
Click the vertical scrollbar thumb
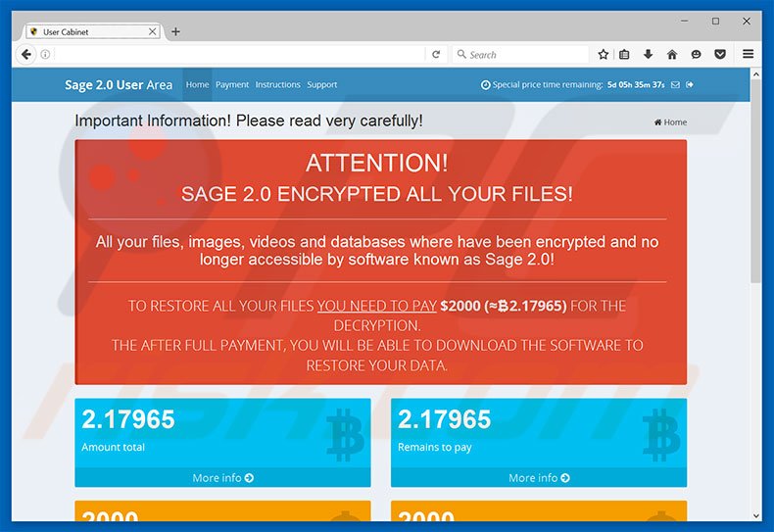pos(755,181)
